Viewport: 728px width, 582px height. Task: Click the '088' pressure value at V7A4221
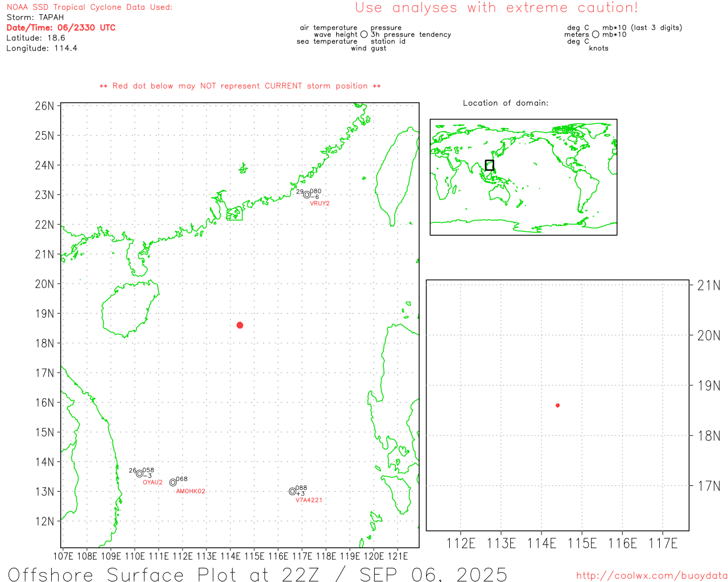[301, 488]
